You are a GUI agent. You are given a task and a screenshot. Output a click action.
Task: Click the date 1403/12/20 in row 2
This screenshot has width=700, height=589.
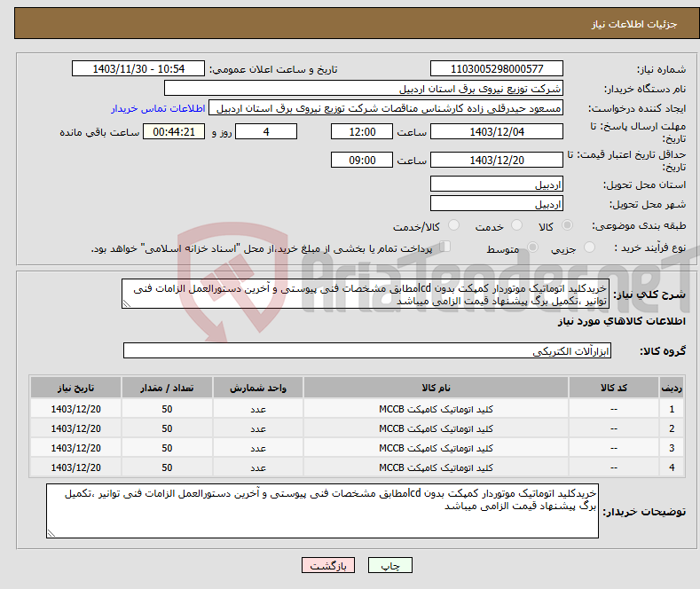tap(76, 428)
